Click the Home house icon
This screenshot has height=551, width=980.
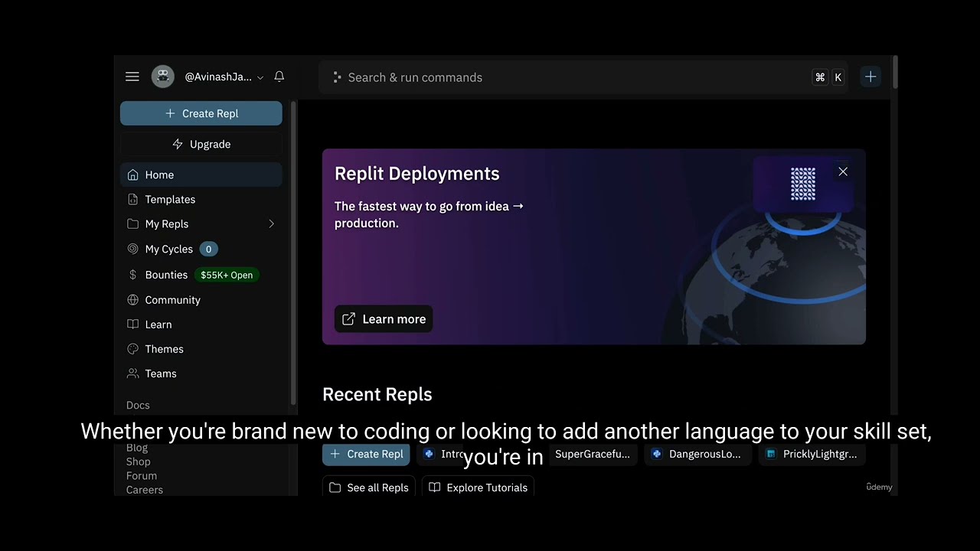click(133, 174)
